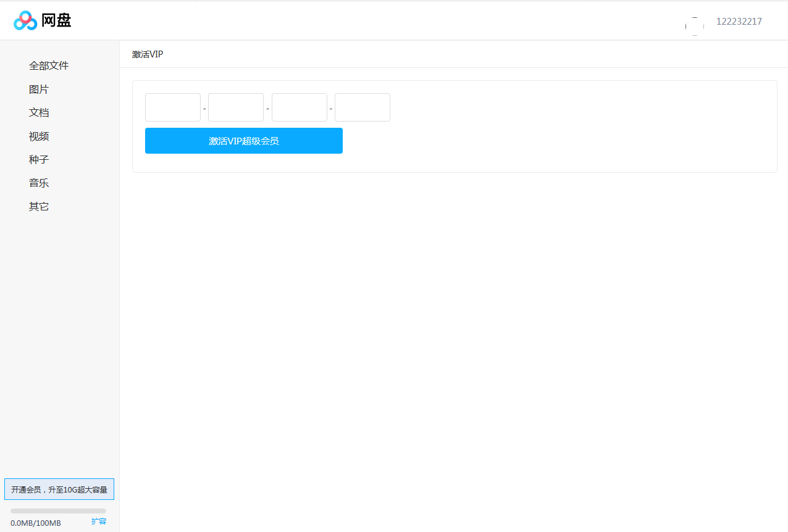View the 其它 files section
The width and height of the screenshot is (788, 532).
[x=38, y=206]
